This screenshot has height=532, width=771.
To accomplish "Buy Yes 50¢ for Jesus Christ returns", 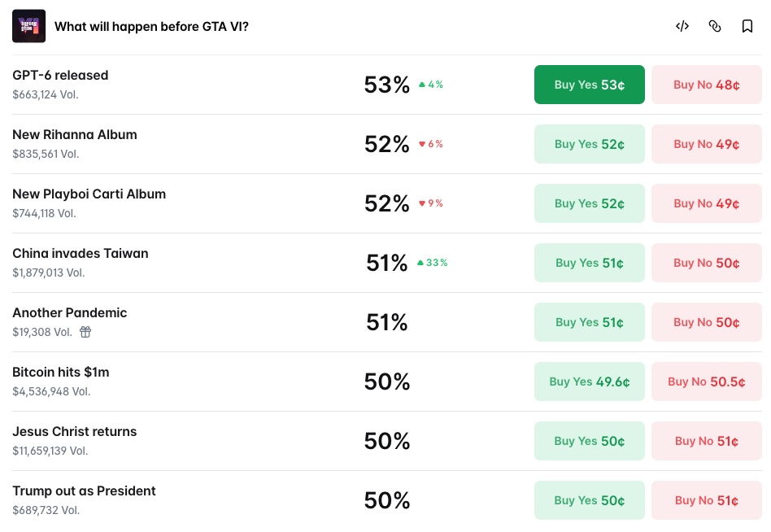I will [x=589, y=441].
